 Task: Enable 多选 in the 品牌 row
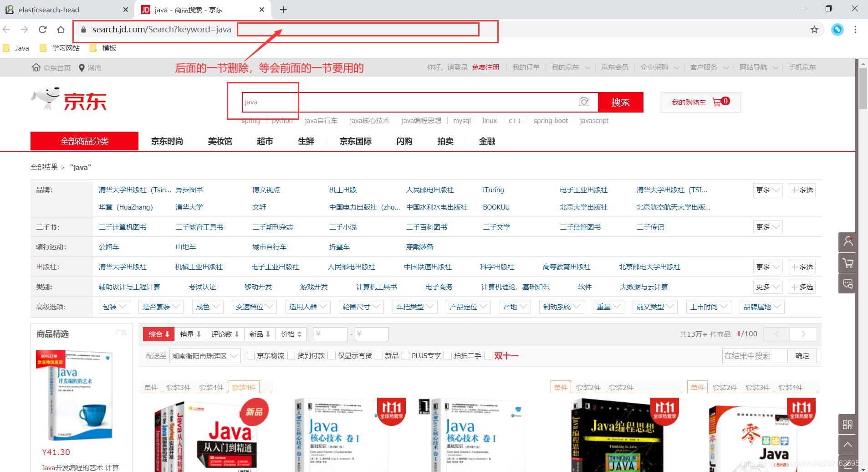pyautogui.click(x=802, y=190)
